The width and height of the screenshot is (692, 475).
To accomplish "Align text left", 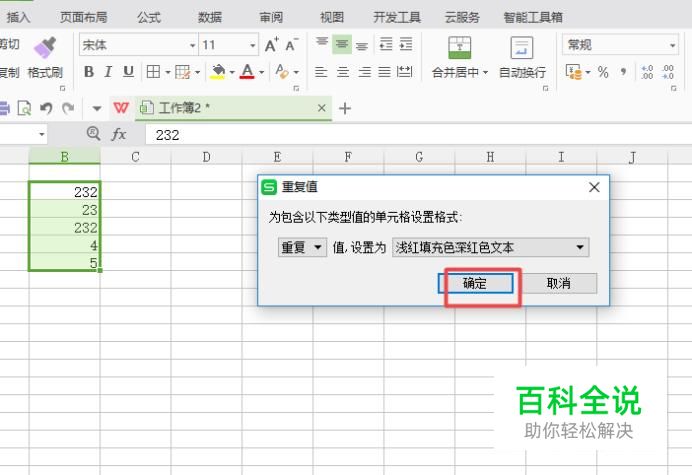I will coord(321,72).
